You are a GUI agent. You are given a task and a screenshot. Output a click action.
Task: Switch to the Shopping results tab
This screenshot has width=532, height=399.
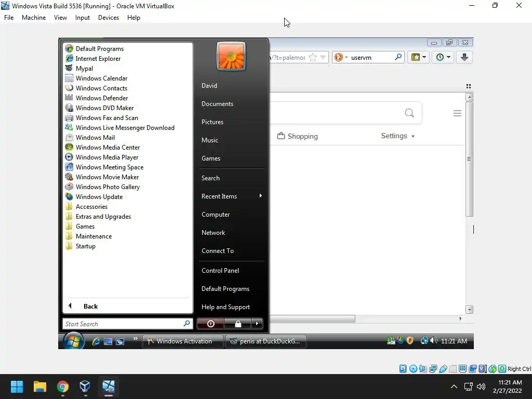click(x=298, y=136)
